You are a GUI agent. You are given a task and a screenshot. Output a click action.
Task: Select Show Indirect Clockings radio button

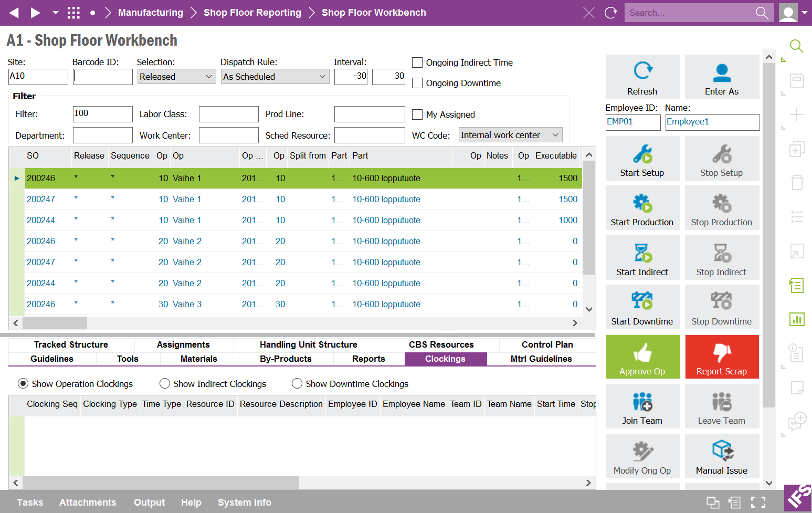[x=165, y=384]
